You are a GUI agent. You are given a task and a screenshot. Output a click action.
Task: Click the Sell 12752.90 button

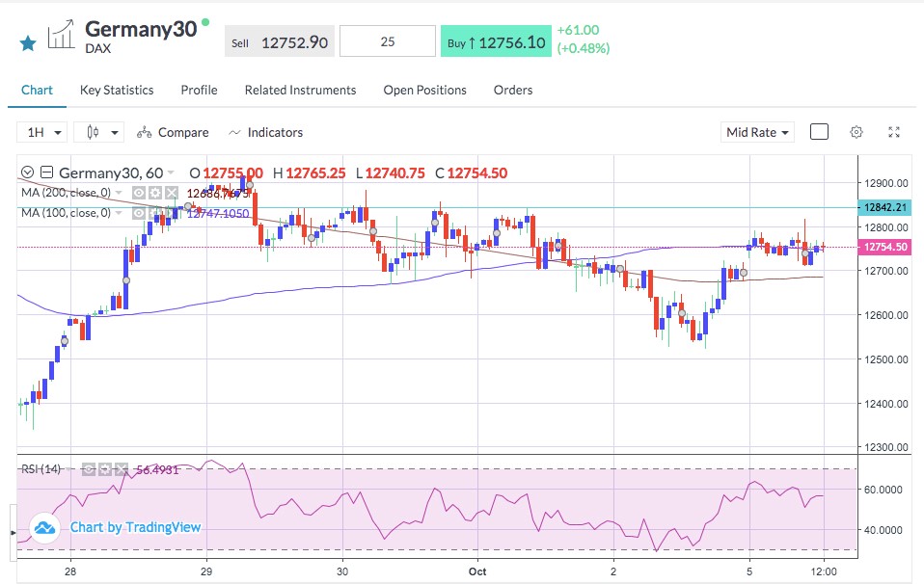click(280, 41)
